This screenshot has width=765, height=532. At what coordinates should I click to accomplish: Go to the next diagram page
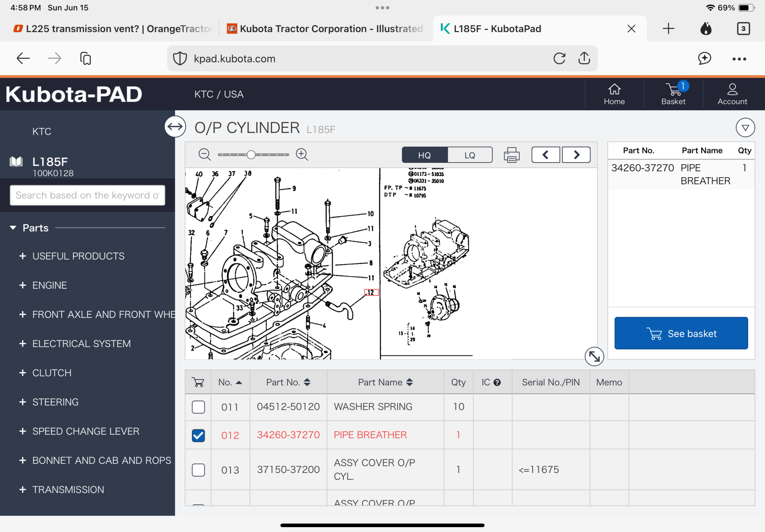[576, 155]
